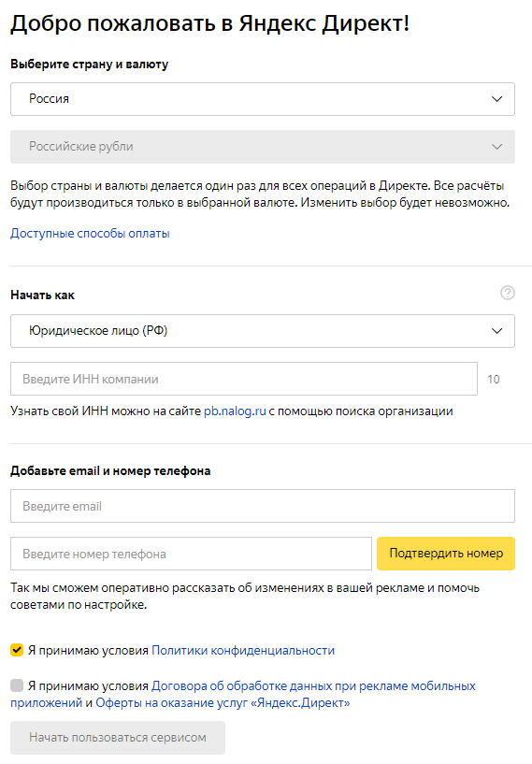The height and width of the screenshot is (764, 532).
Task: Uncheck the Политики конфиденциальности agreement checkbox
Action: [x=17, y=650]
